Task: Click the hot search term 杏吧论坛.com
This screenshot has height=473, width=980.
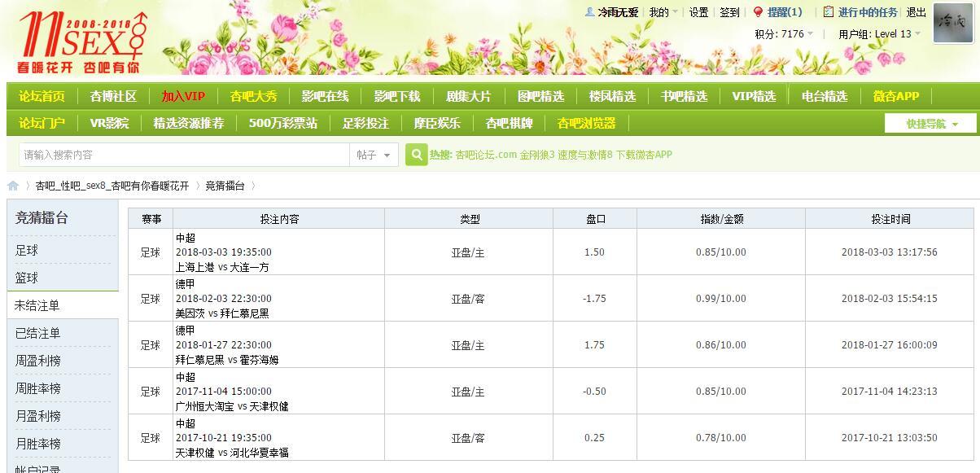Action: [x=486, y=155]
